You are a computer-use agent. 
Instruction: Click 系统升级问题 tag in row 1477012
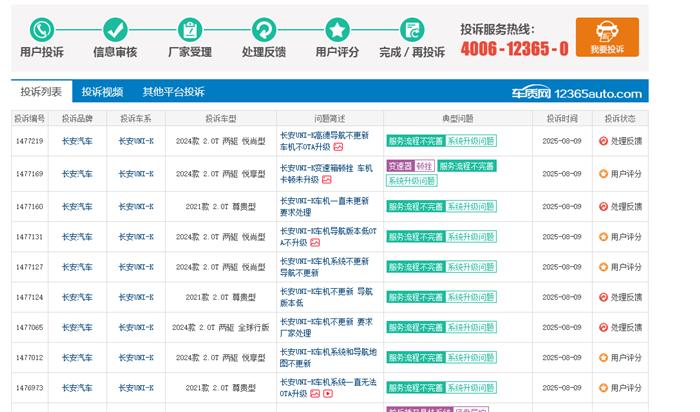point(470,357)
